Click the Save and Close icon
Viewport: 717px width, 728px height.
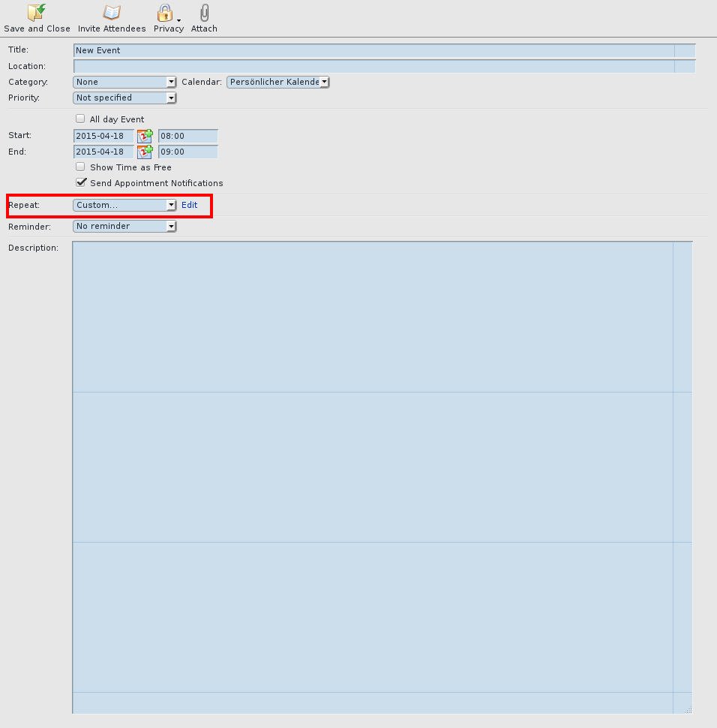pyautogui.click(x=37, y=13)
